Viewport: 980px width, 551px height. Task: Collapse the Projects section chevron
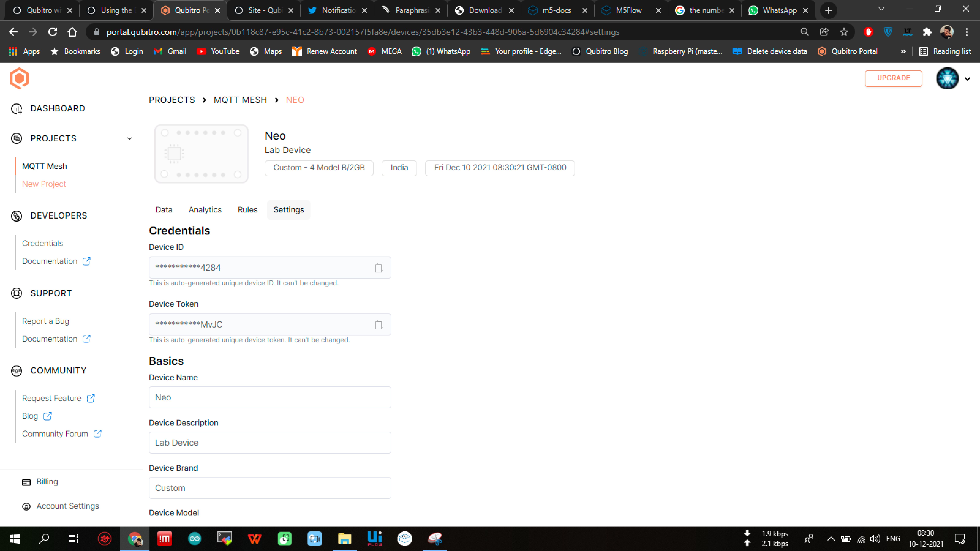[x=129, y=138]
